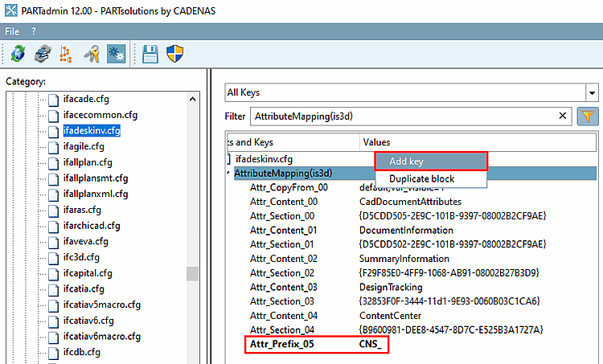
Task: Open the ? help menu
Action: [x=34, y=31]
